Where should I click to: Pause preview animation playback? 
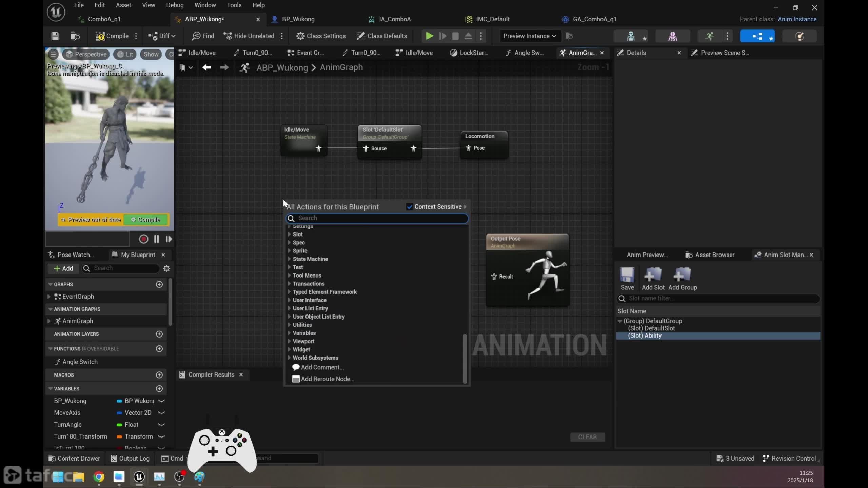coord(156,239)
